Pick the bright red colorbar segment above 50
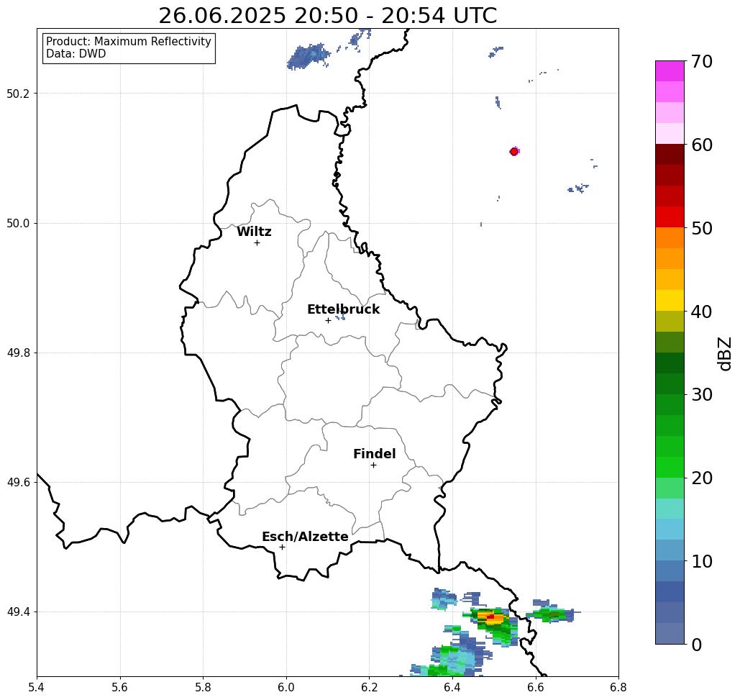Image resolution: width=740 pixels, height=700 pixels. point(670,217)
